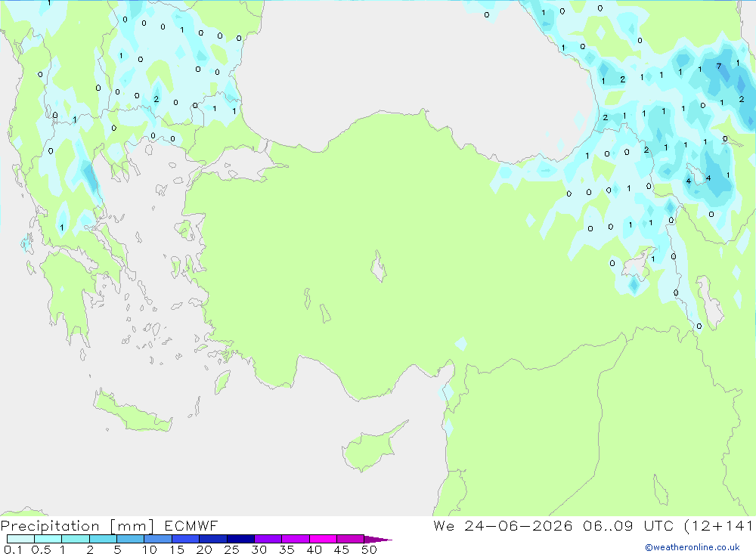Click the '7' precipitation value on the map

pyautogui.click(x=719, y=66)
